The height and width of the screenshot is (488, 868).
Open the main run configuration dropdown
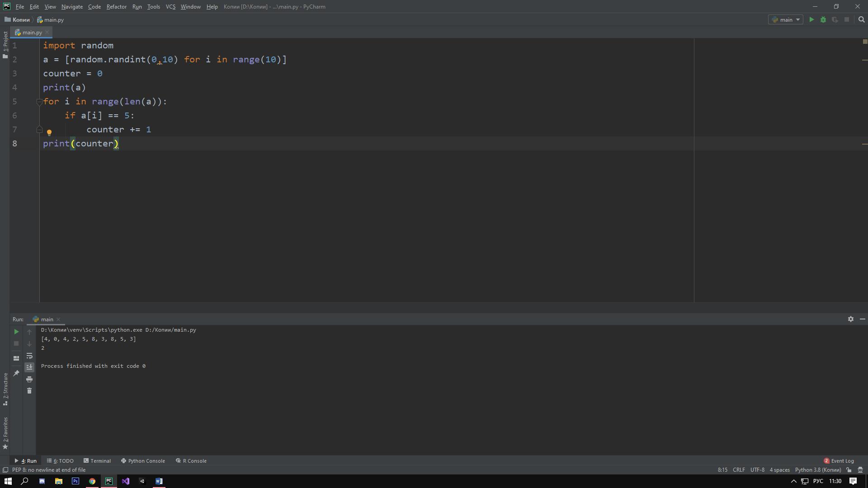point(786,20)
